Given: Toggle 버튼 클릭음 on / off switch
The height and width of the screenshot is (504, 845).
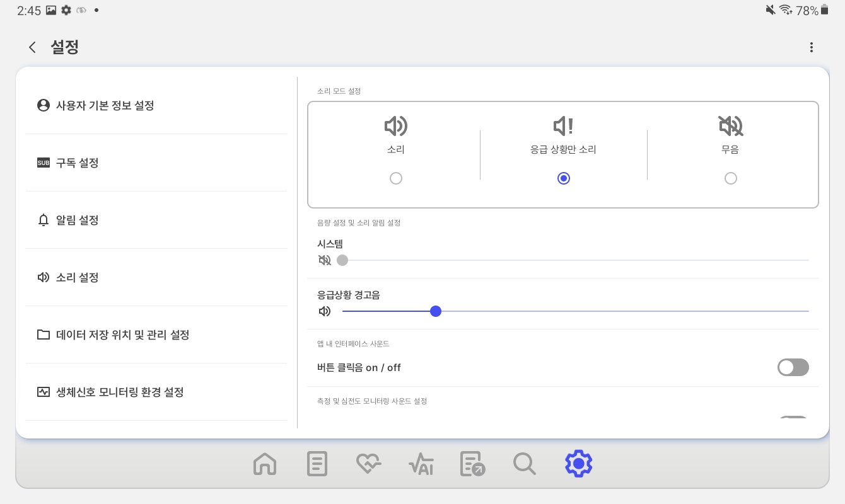Looking at the screenshot, I should [x=793, y=367].
